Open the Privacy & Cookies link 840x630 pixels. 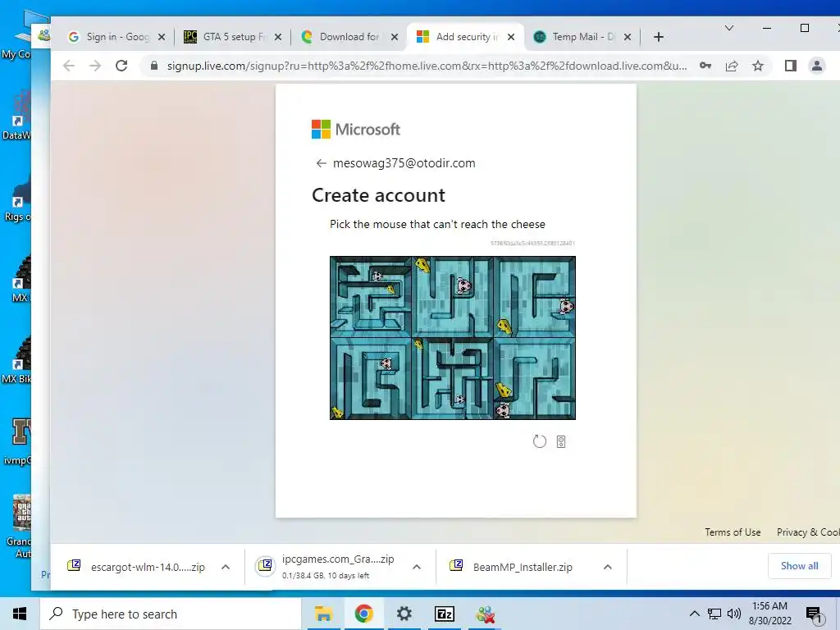(x=808, y=532)
